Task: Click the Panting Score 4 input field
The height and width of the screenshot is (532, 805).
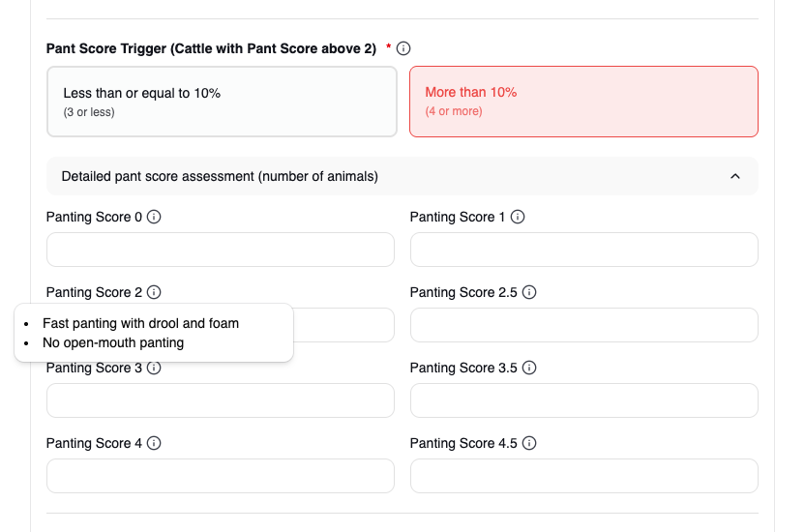Action: coord(221,476)
